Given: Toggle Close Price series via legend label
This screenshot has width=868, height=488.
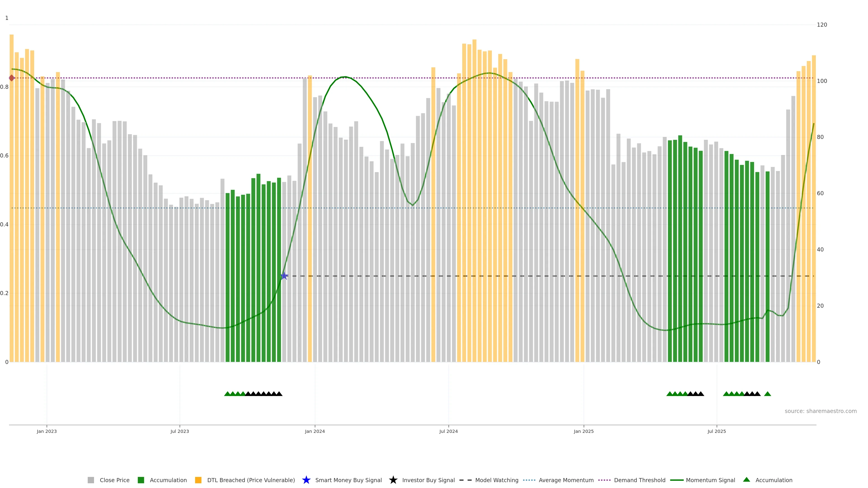Looking at the screenshot, I should tap(115, 480).
